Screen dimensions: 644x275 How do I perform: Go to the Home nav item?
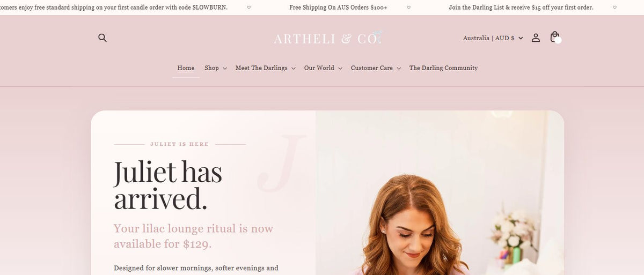tap(186, 68)
